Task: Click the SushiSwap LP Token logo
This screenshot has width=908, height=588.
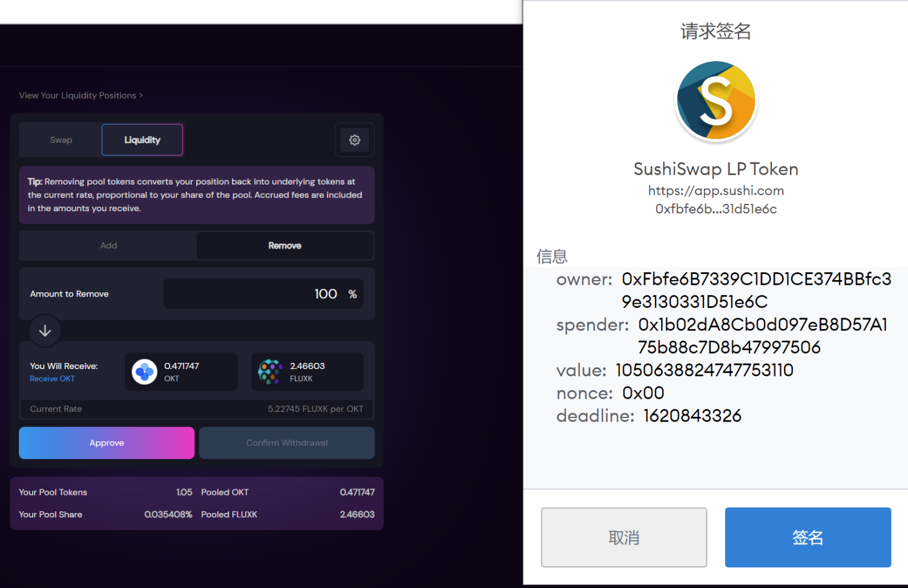Action: tap(716, 101)
